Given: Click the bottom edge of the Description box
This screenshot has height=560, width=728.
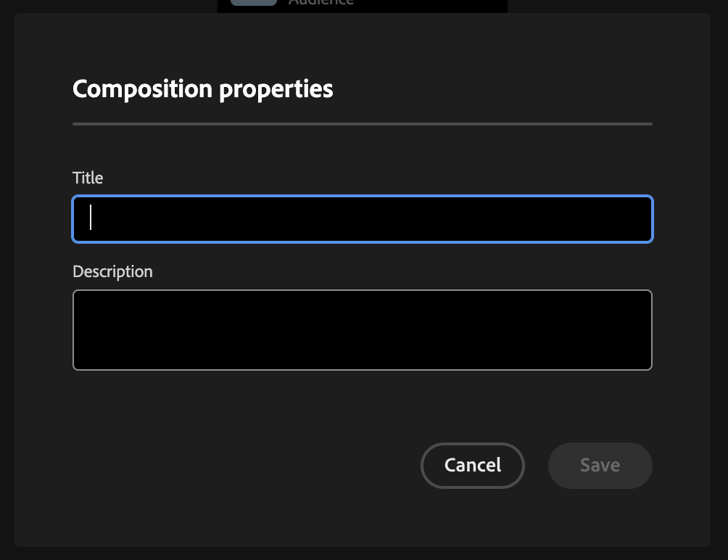Looking at the screenshot, I should coord(363,369).
